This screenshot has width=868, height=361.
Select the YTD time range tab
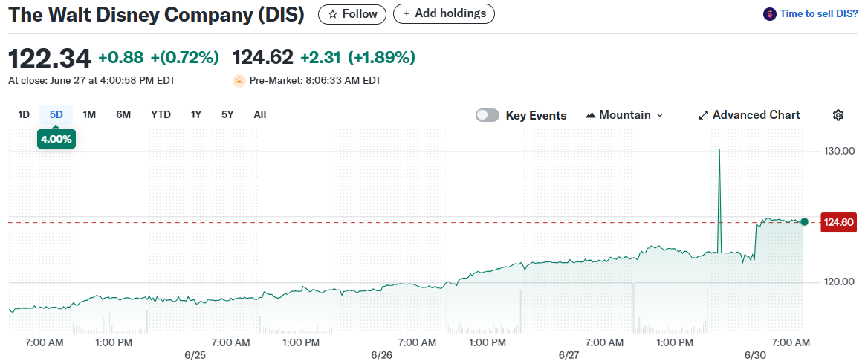pyautogui.click(x=161, y=115)
